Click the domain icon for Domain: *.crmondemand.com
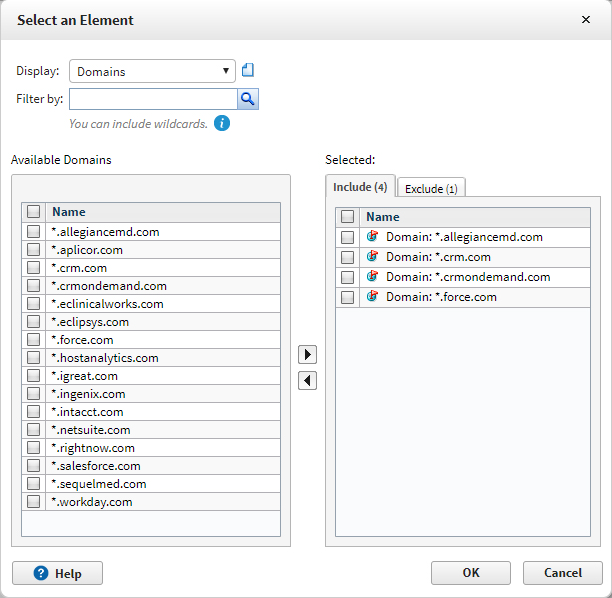The height and width of the screenshot is (598, 612). point(373,276)
